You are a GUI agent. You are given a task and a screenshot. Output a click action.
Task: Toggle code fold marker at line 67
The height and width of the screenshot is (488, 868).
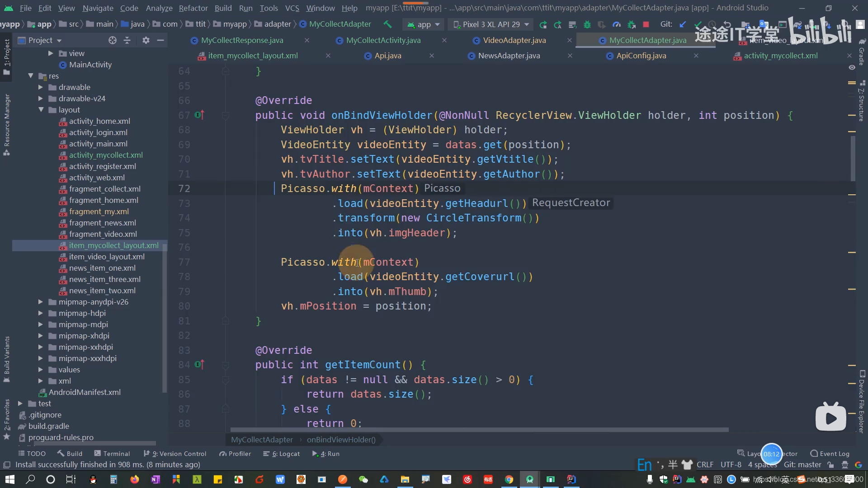[225, 115]
